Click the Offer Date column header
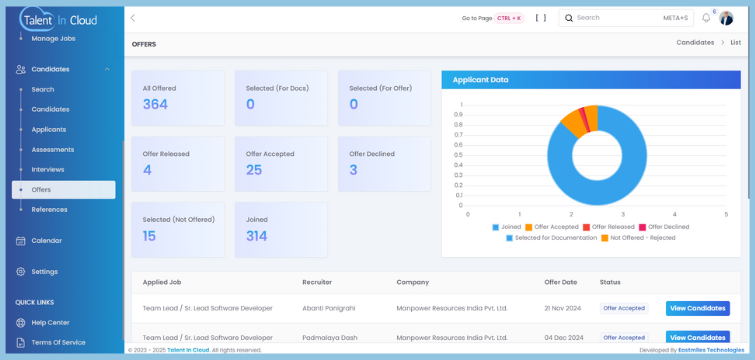The height and width of the screenshot is (360, 755). click(x=560, y=282)
